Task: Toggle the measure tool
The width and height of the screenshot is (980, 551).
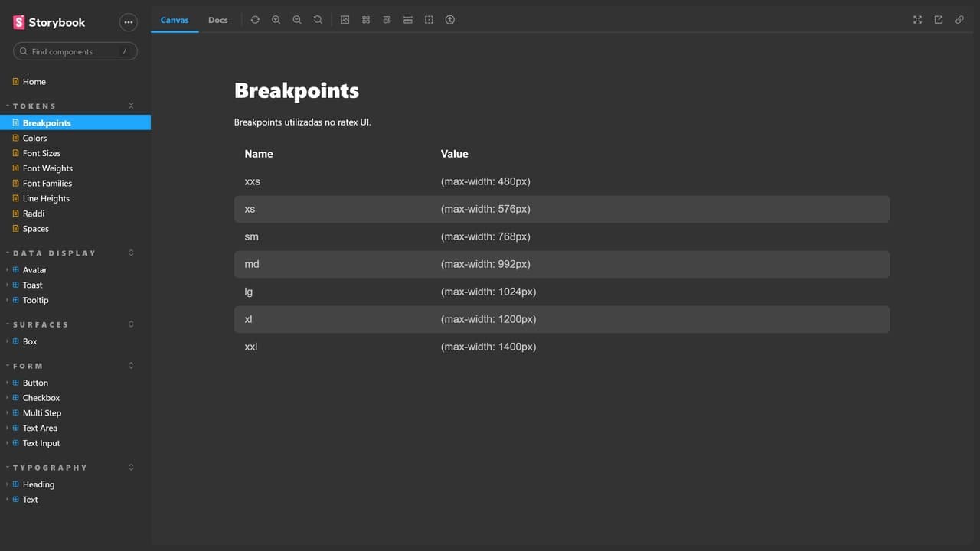Action: coord(408,20)
